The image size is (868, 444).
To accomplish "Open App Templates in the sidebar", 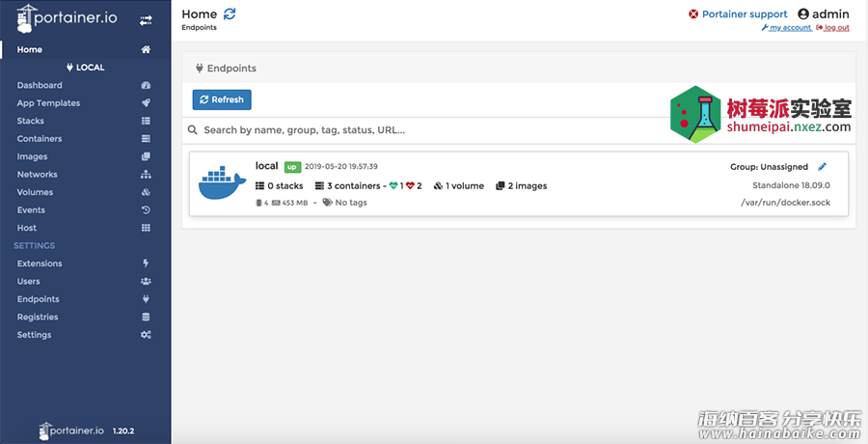I will (x=48, y=103).
